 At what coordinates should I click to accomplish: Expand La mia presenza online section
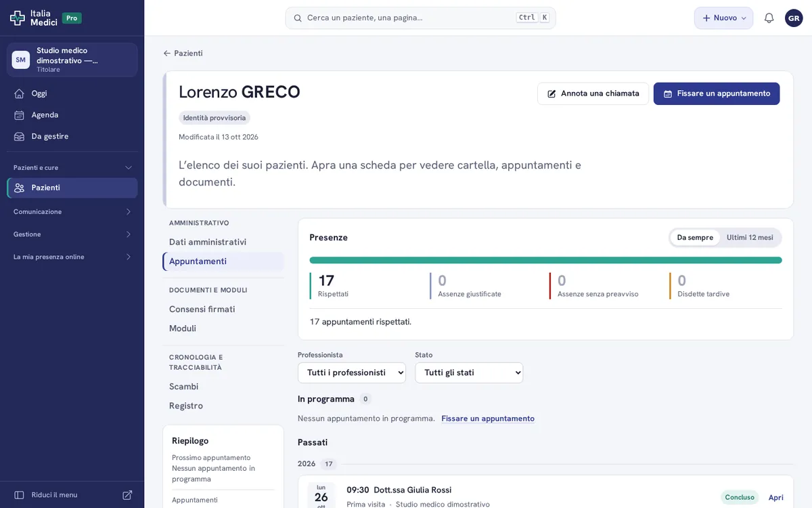point(72,257)
